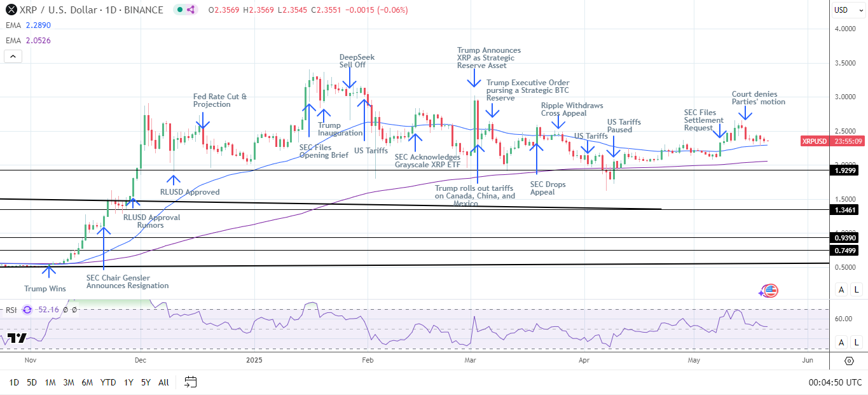Click the TradingView logo
This screenshot has height=395, width=868.
tap(16, 338)
